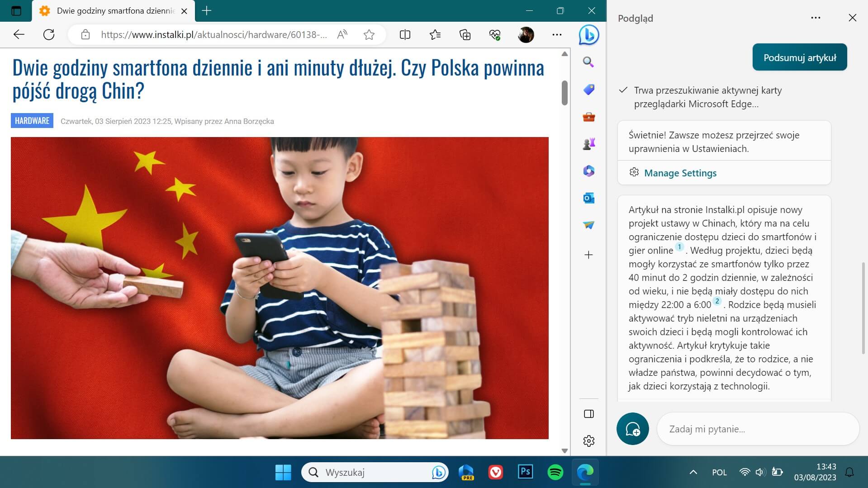Open the sidebar Search panel
Viewport: 868px width, 488px height.
pos(588,62)
